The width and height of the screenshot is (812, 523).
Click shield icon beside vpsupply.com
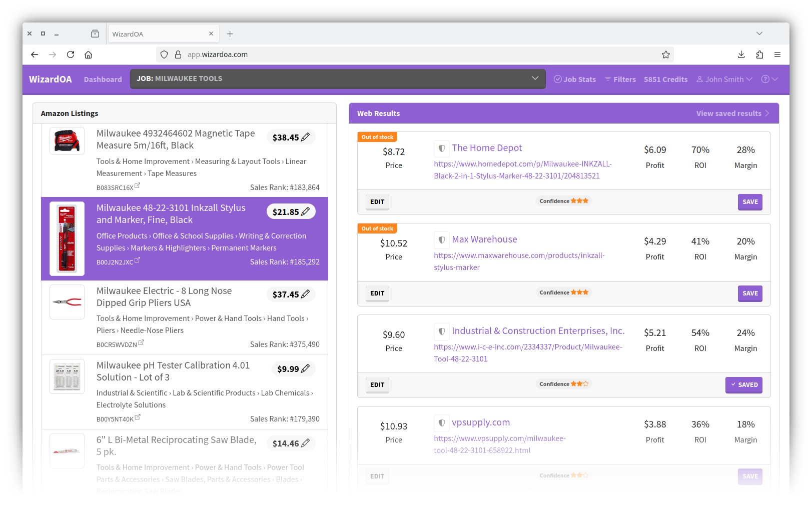click(441, 423)
